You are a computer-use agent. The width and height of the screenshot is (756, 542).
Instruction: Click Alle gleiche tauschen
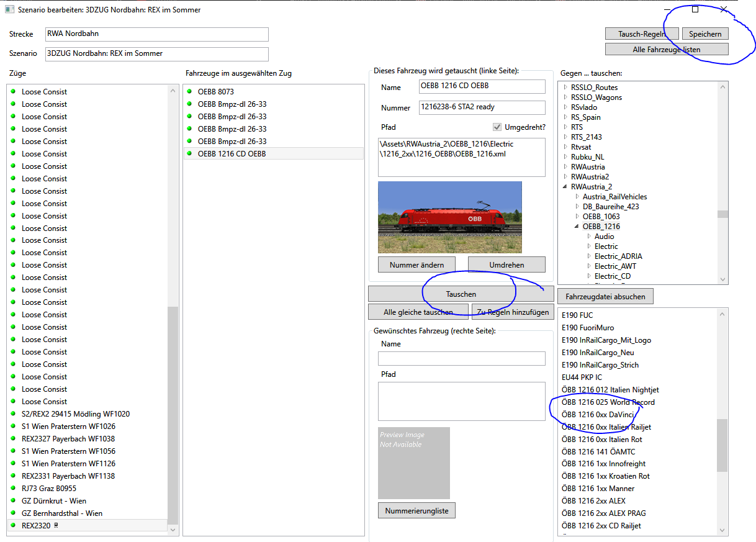point(418,312)
